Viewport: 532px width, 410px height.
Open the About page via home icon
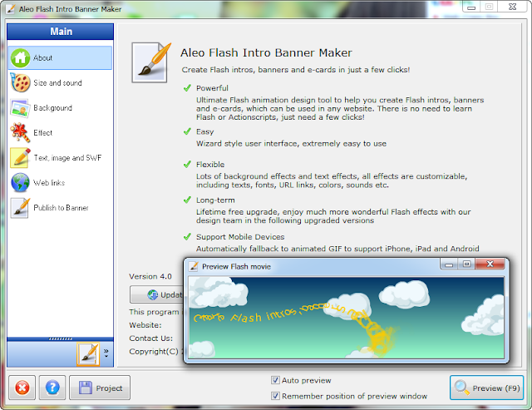click(20, 58)
